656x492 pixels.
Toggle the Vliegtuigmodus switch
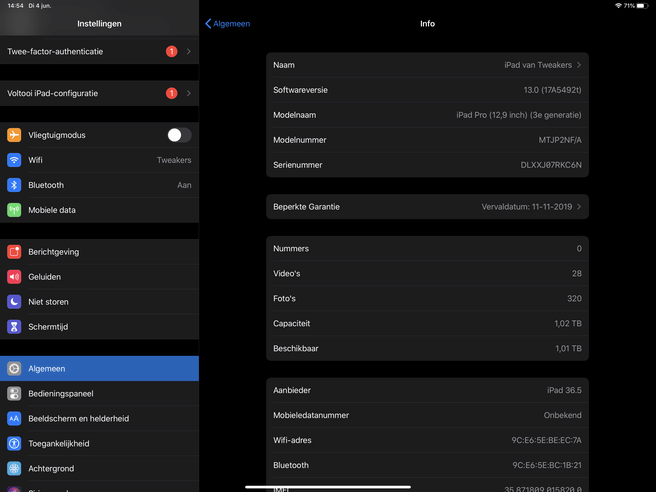pyautogui.click(x=179, y=135)
